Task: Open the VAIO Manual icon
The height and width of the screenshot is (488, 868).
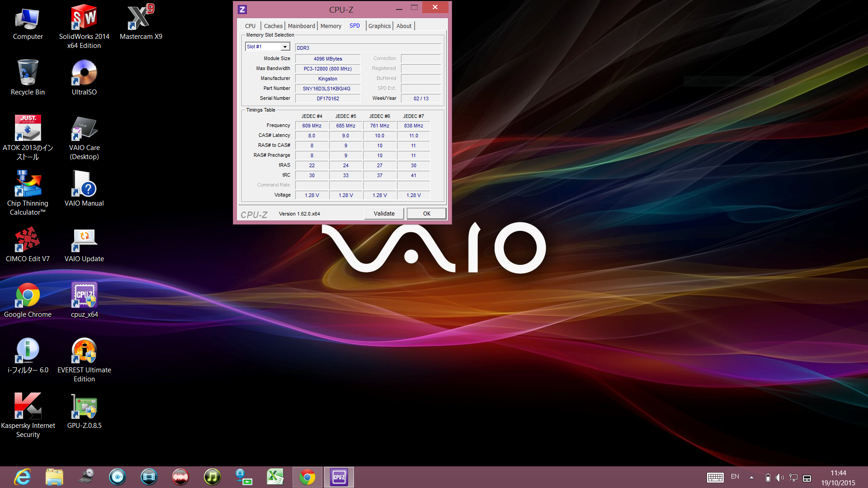Action: (84, 188)
